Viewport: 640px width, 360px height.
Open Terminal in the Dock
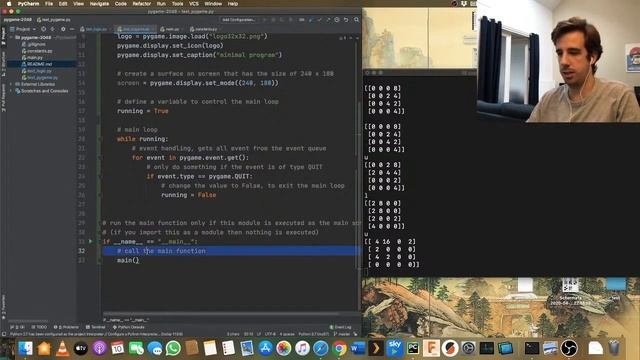tap(532, 348)
